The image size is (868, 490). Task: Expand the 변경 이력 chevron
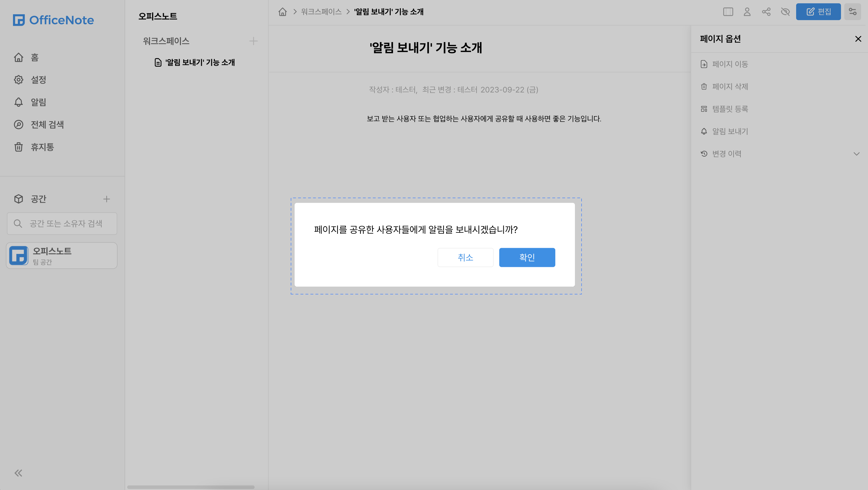click(856, 154)
